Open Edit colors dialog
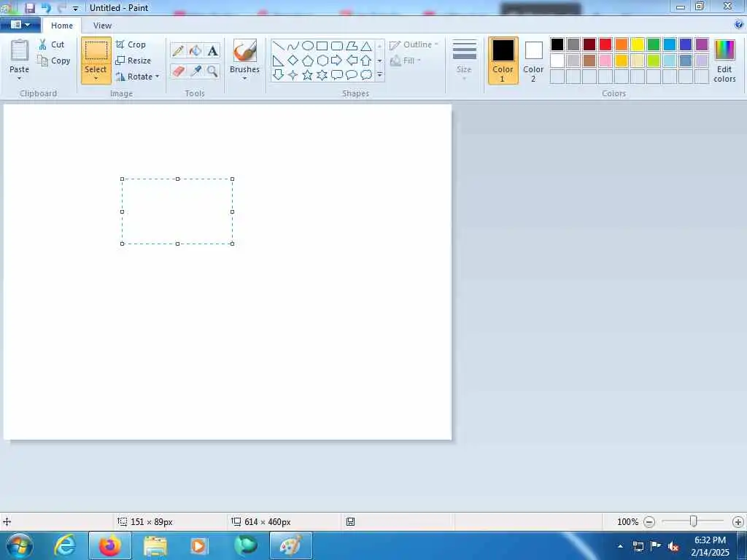The image size is (747, 560). (x=724, y=61)
